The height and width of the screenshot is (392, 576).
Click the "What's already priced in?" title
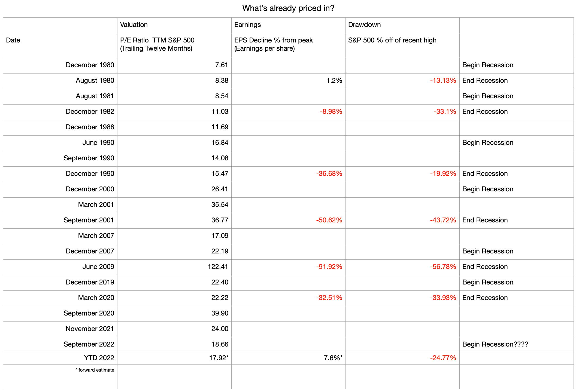coord(288,8)
